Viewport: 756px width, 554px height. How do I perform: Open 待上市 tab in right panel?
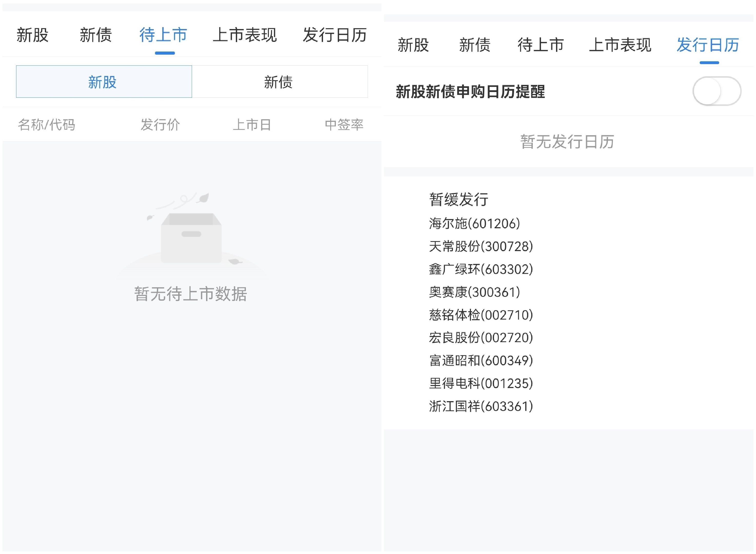(x=540, y=45)
